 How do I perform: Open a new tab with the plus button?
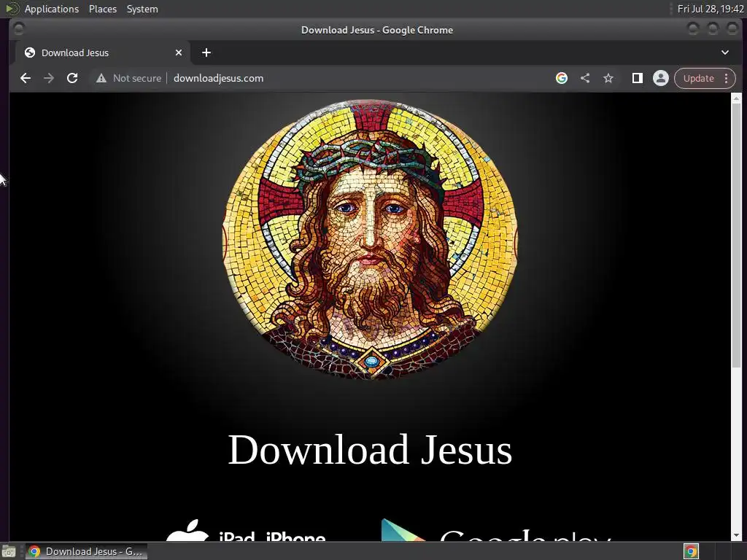[x=206, y=52]
